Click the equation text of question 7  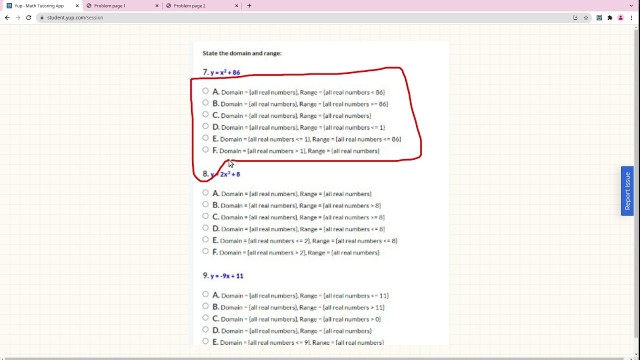pos(225,73)
